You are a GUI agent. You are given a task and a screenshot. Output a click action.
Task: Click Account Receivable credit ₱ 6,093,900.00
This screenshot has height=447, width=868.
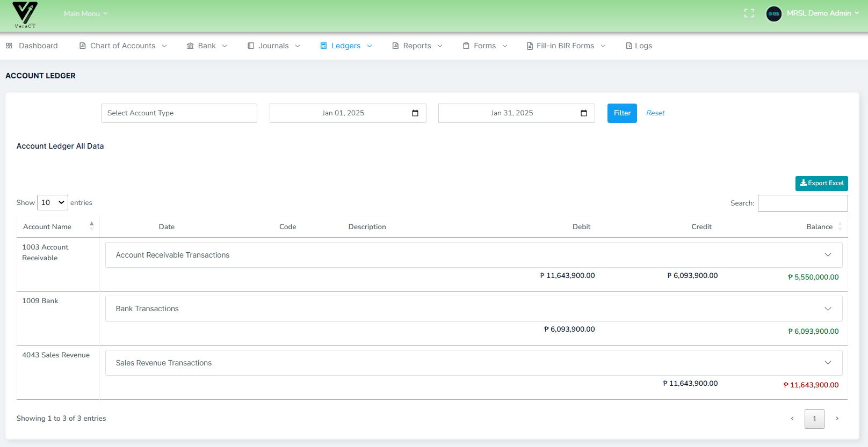pos(692,276)
